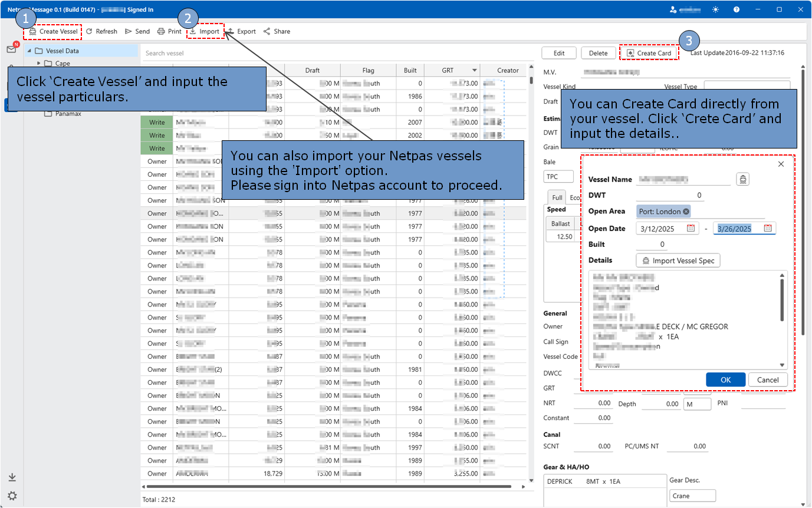Print the vessel data
Screen dimensions: 812x508
point(169,31)
